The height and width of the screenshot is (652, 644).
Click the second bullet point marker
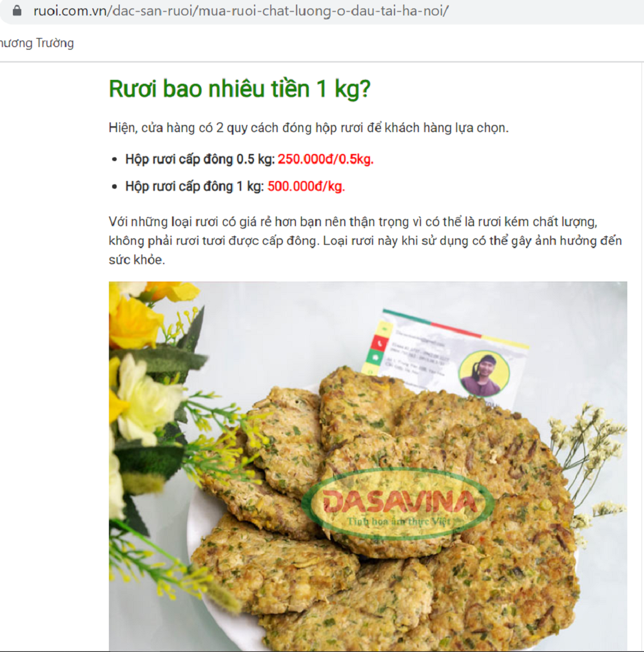[x=114, y=187]
